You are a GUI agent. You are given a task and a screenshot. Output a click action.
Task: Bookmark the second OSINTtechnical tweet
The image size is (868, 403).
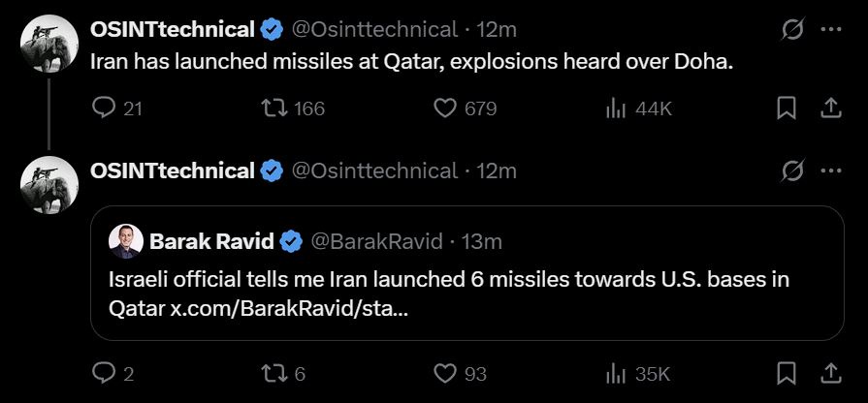(787, 374)
